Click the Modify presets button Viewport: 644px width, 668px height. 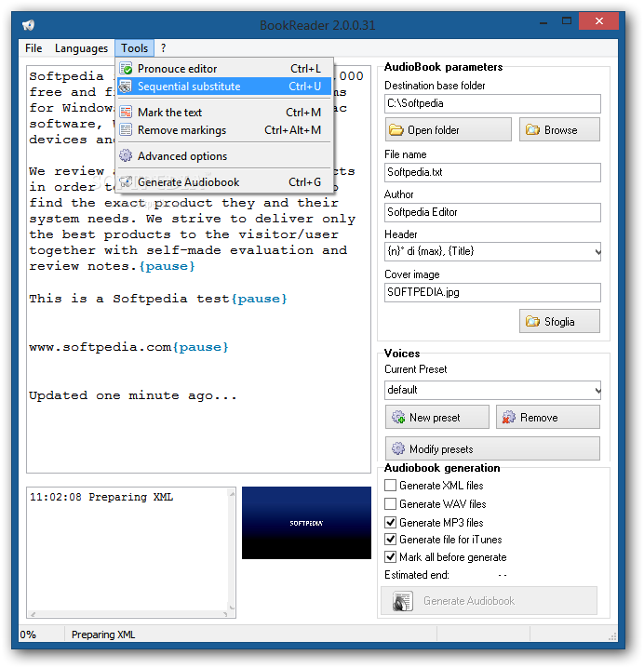pos(492,449)
